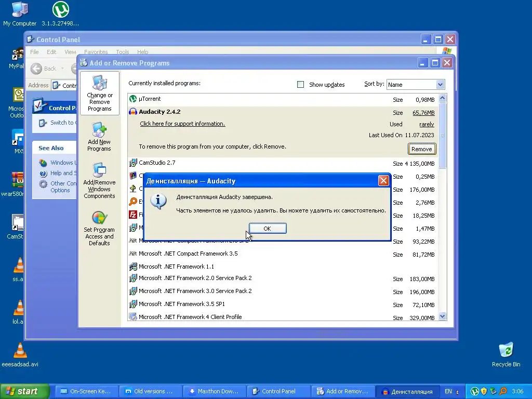Select .NET Framework 3.5 SP1 icon
This screenshot has height=399, width=532.
coord(133,304)
